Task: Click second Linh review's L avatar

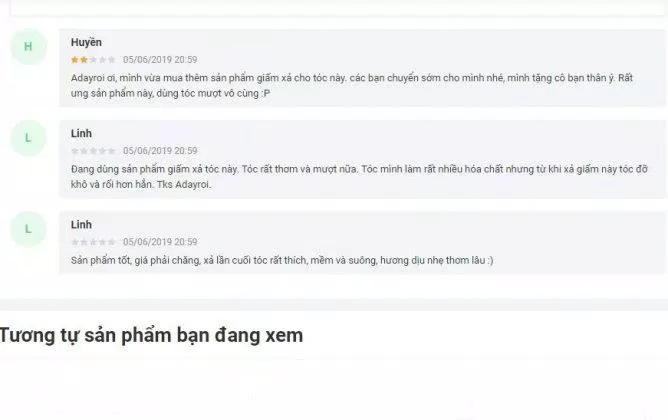Action: click(28, 229)
